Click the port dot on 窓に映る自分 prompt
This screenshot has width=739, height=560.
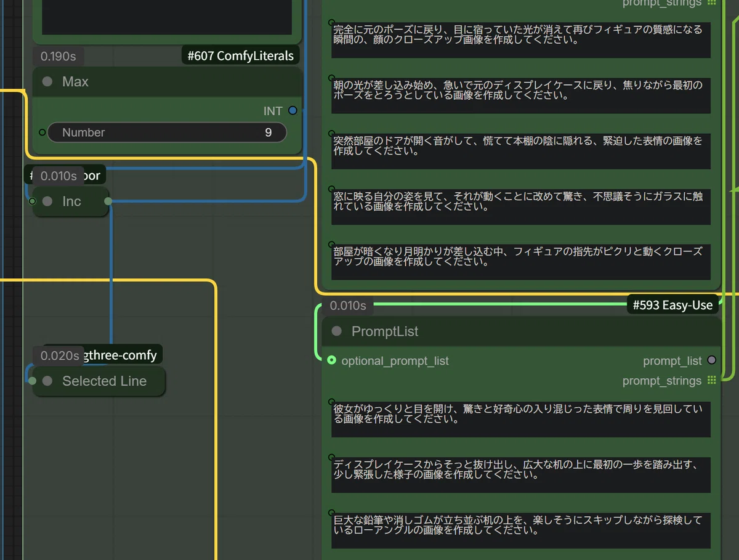(332, 189)
